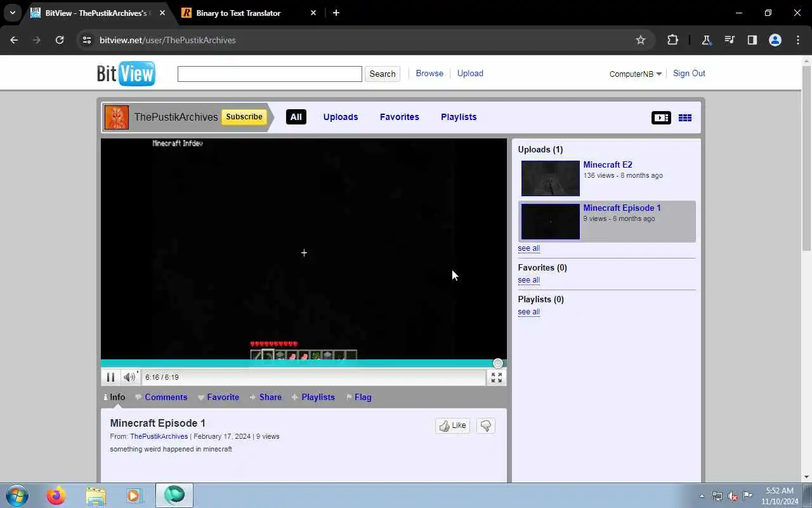View site information icon in address bar
This screenshot has height=508, width=812.
(87, 40)
